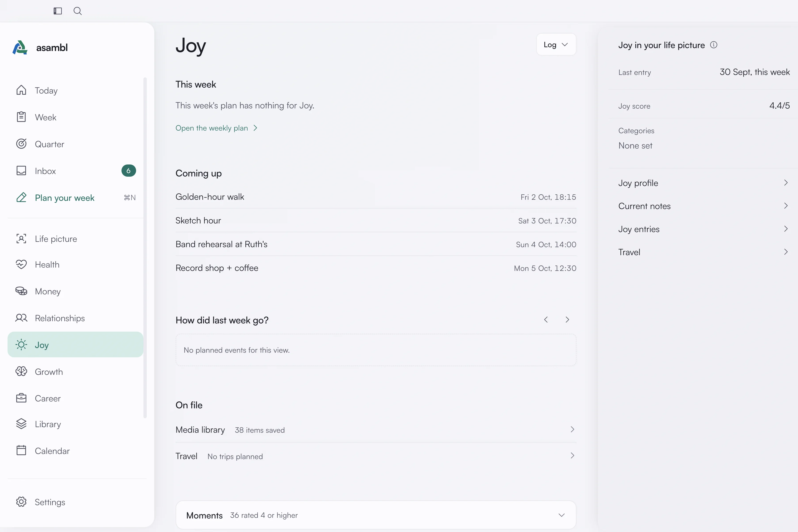Go to the previous week in last week review
Image resolution: width=798 pixels, height=532 pixels.
546,320
